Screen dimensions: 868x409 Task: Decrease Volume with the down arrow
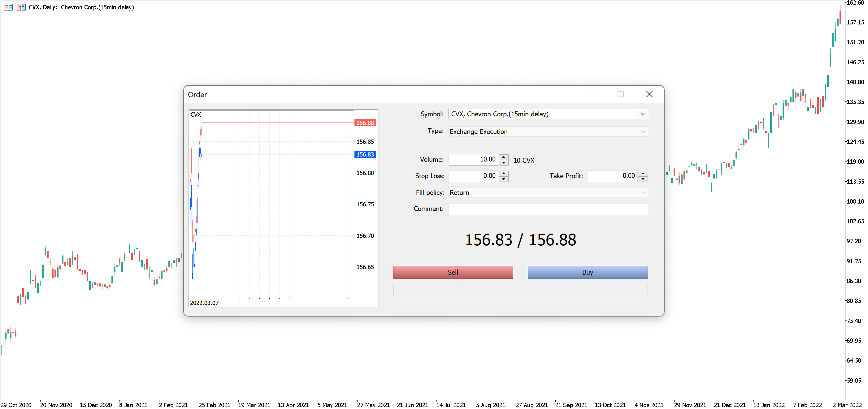pos(503,163)
